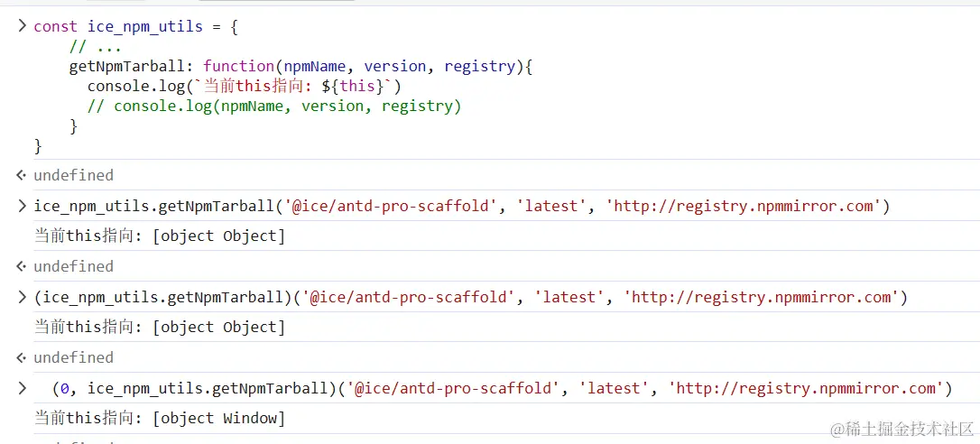980x444 pixels.
Task: Click the prompt chevron before (0, ice_npm_utils call
Action: [x=23, y=389]
